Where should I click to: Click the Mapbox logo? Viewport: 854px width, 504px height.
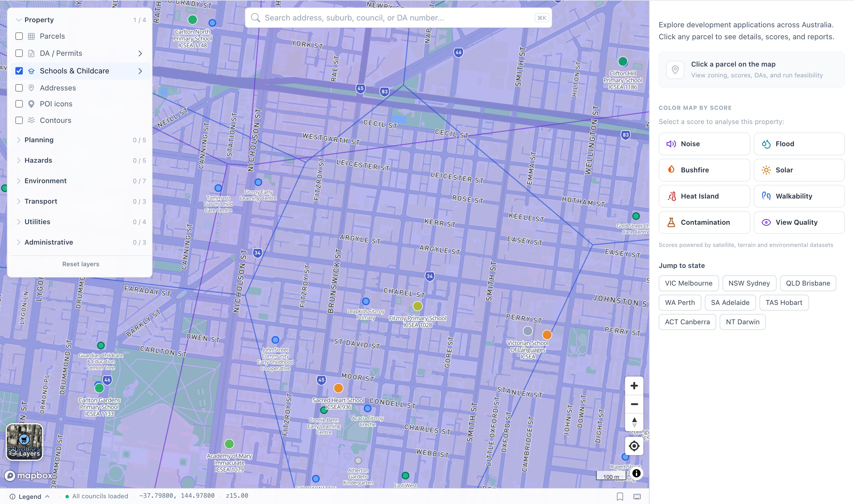[28, 476]
